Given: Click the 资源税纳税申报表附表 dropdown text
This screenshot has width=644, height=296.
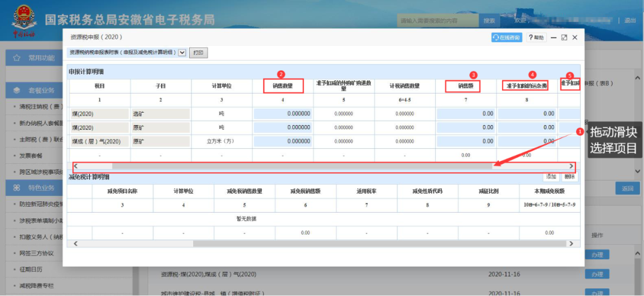Looking at the screenshot, I should coord(123,52).
